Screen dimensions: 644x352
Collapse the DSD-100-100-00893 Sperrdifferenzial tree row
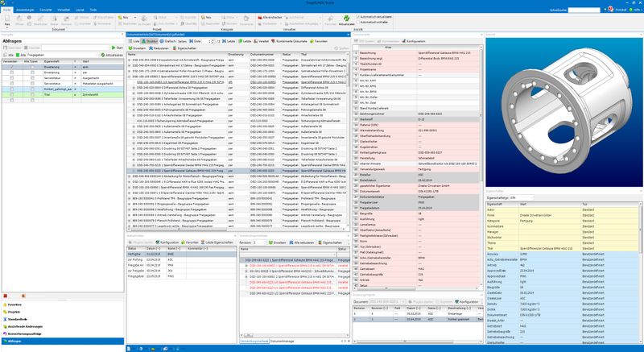click(130, 77)
